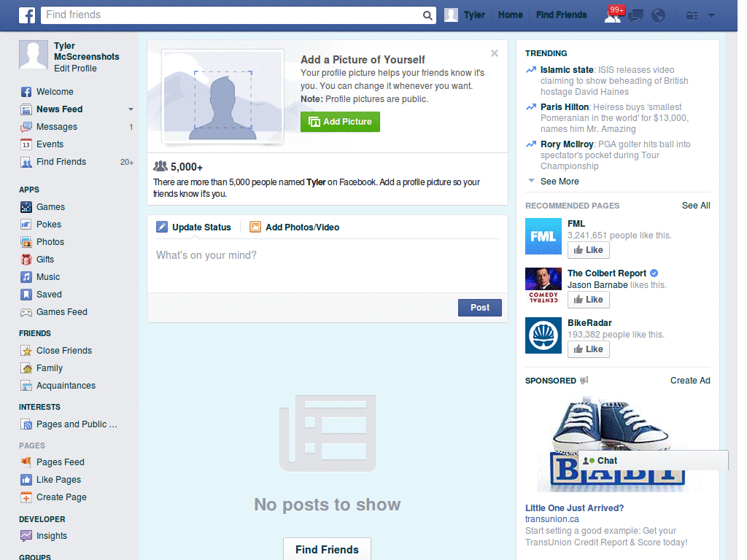Viewport: 747px width, 560px height.
Task: Open the Islamic state trending topic
Action: (567, 70)
